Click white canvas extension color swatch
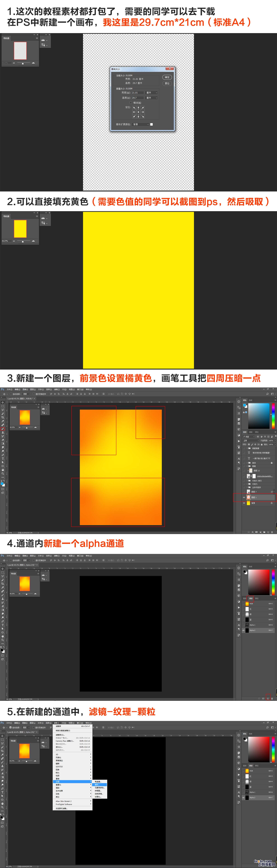 point(152,124)
